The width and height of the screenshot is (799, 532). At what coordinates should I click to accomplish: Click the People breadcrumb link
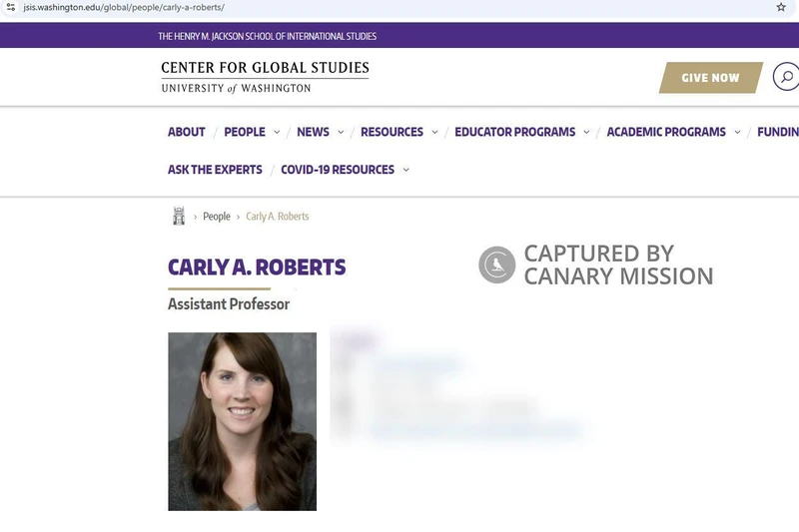tap(217, 217)
